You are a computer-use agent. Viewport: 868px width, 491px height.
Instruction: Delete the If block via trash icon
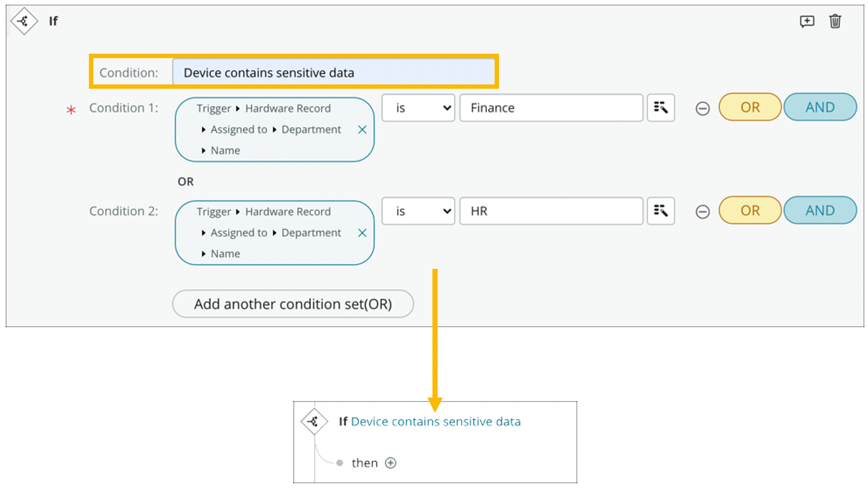pyautogui.click(x=836, y=21)
